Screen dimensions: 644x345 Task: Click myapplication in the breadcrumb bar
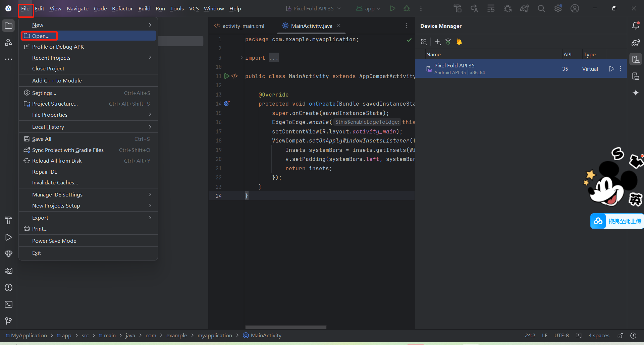coord(215,335)
